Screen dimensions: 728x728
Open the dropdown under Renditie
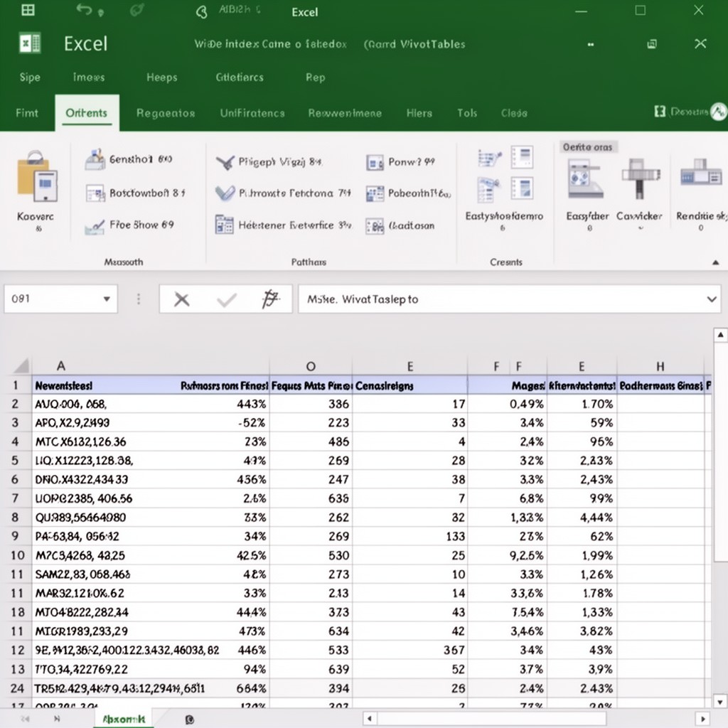coord(701,228)
